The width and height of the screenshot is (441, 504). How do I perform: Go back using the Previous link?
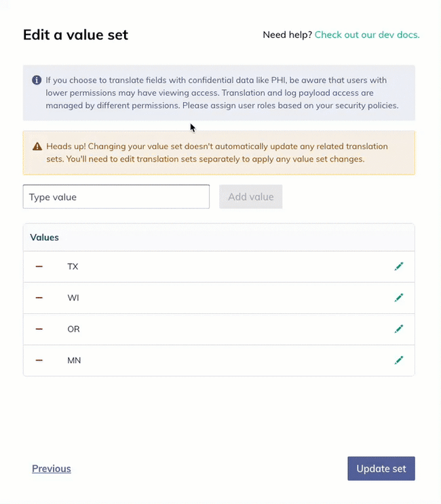[x=51, y=469]
